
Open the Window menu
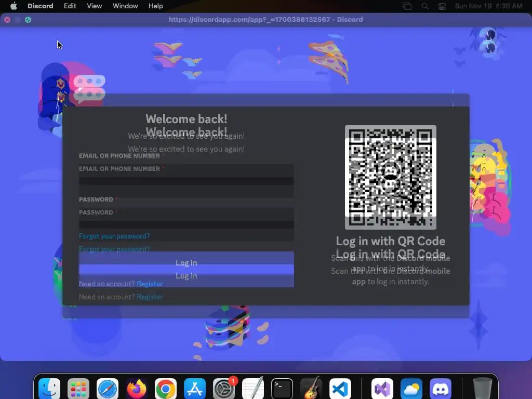point(125,6)
